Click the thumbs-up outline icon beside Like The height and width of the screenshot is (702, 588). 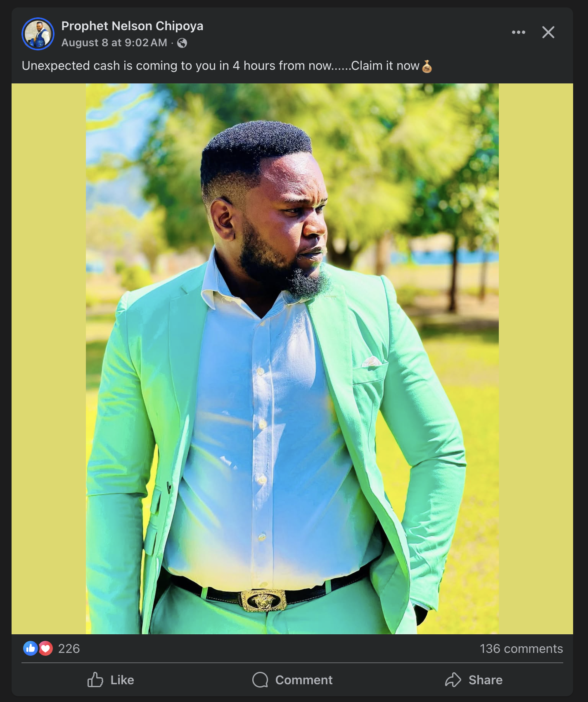[x=95, y=679]
